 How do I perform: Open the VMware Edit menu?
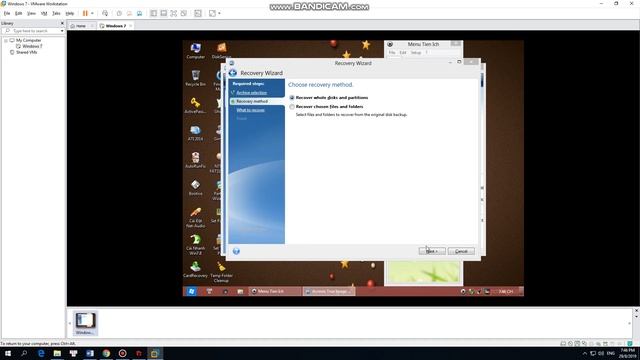pyautogui.click(x=19, y=13)
